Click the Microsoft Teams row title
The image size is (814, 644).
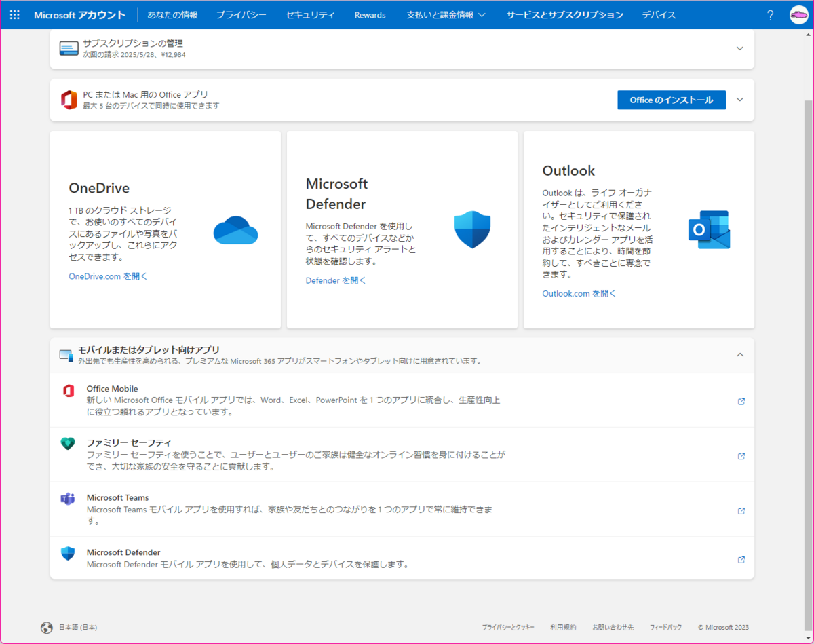click(117, 497)
